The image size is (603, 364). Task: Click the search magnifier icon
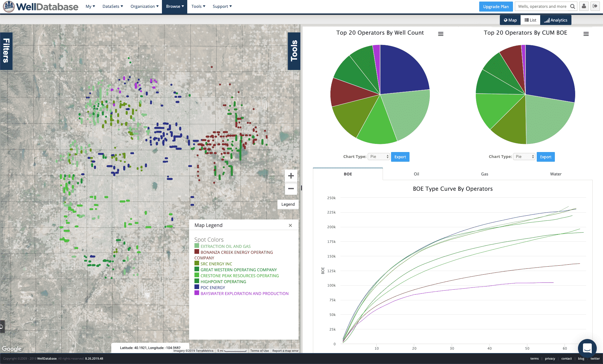tap(572, 7)
